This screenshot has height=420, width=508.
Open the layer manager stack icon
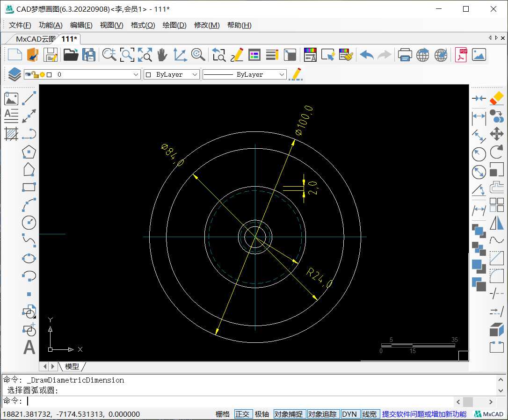pos(15,74)
